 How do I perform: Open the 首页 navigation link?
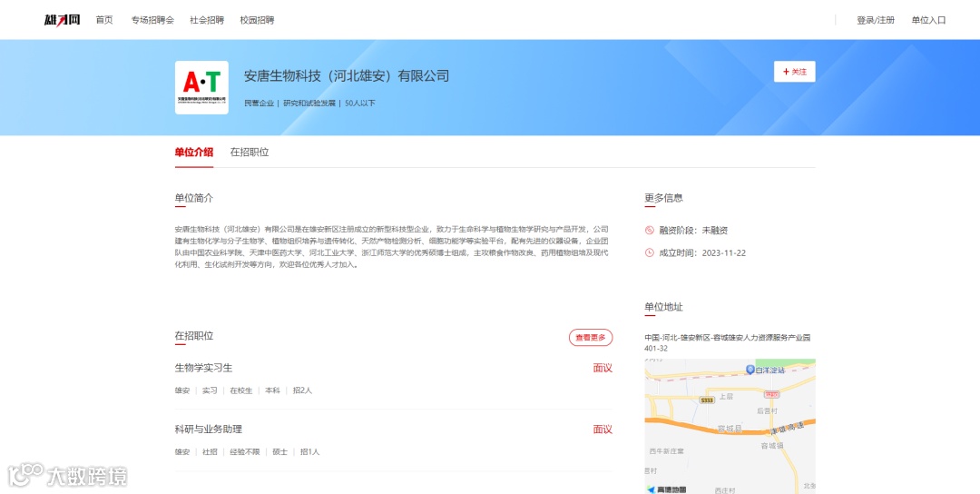(104, 20)
